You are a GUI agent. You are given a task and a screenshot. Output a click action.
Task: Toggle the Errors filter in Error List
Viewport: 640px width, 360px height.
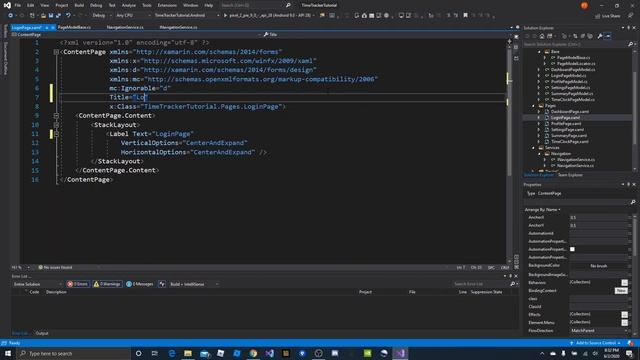78,284
